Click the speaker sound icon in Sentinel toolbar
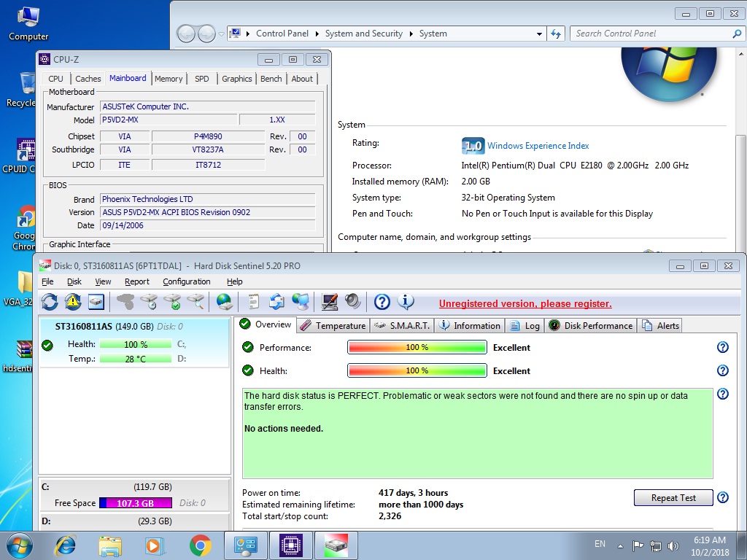 (353, 301)
